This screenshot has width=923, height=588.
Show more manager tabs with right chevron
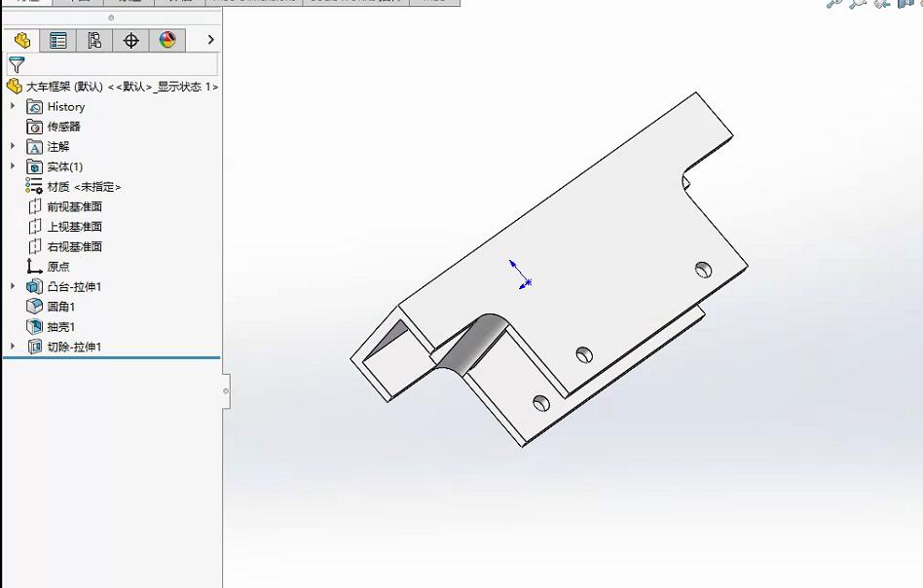coord(210,40)
